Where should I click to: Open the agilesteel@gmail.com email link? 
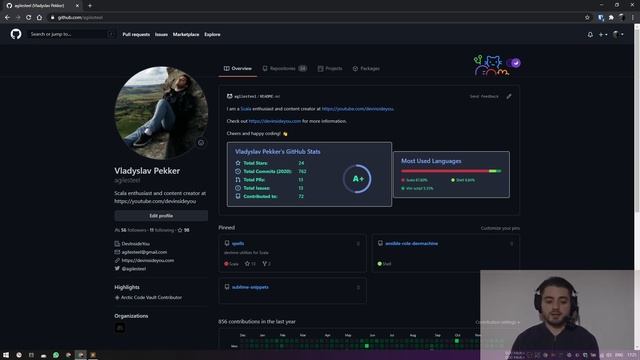click(144, 252)
